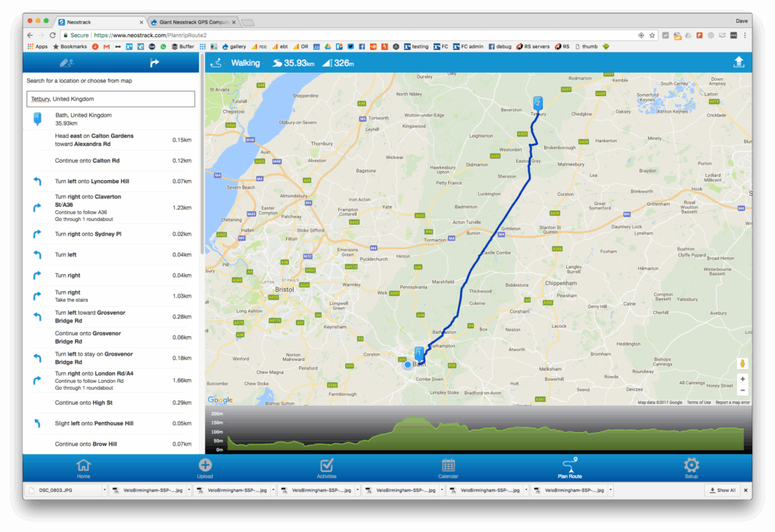Click the address bar URL
Viewport: 775px width, 532px height.
pyautogui.click(x=151, y=35)
